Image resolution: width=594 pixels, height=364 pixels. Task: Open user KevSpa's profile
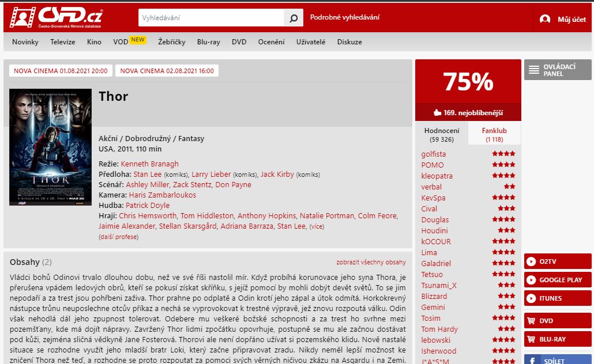433,198
